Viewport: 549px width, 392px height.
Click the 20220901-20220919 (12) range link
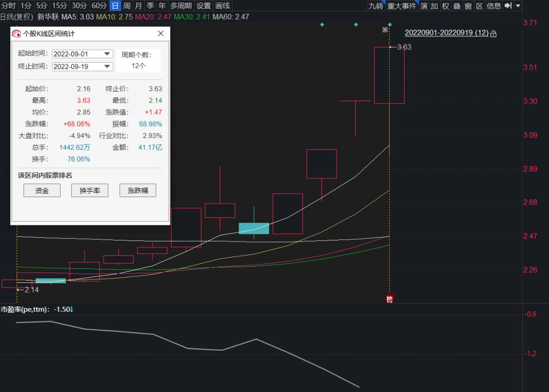pyautogui.click(x=447, y=33)
